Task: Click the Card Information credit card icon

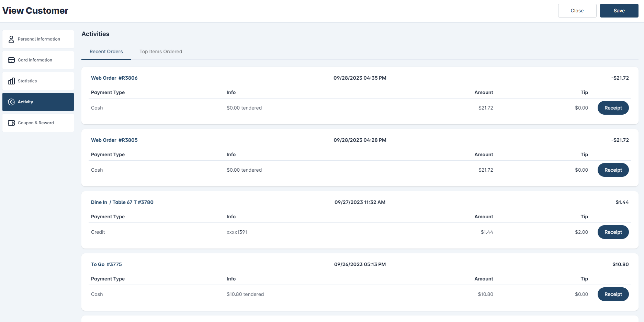Action: [x=11, y=60]
